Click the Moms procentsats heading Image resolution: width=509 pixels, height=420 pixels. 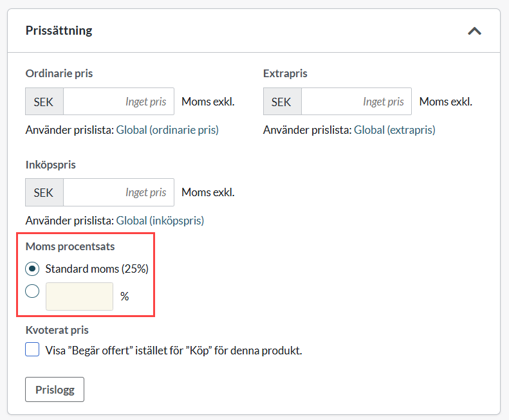tap(70, 246)
